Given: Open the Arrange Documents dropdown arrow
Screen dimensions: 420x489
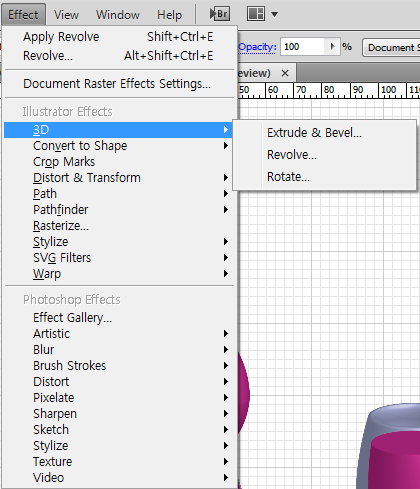Looking at the screenshot, I should tap(275, 14).
